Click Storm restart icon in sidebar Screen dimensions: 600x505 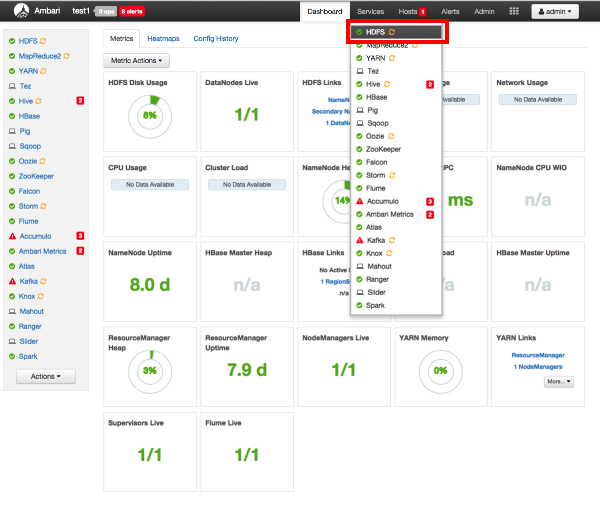pyautogui.click(x=43, y=206)
